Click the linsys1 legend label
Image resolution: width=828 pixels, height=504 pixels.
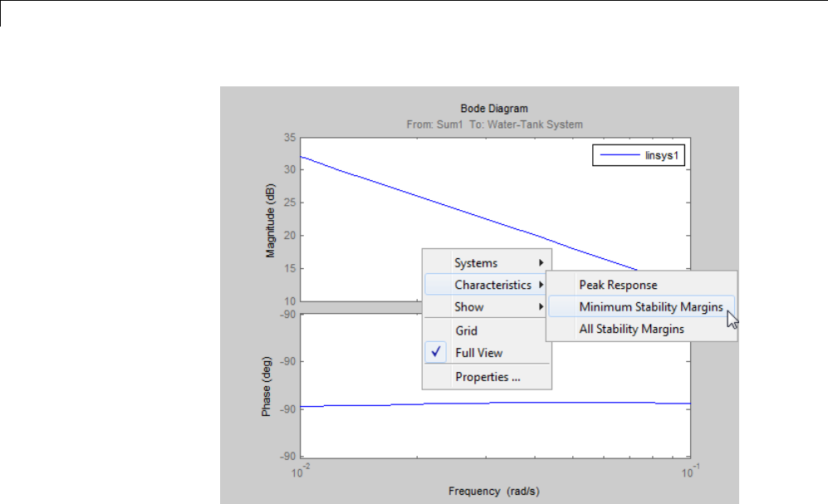tap(662, 155)
